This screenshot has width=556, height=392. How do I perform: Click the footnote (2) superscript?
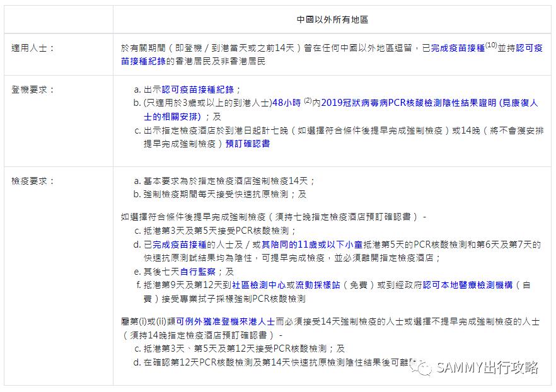pyautogui.click(x=308, y=101)
